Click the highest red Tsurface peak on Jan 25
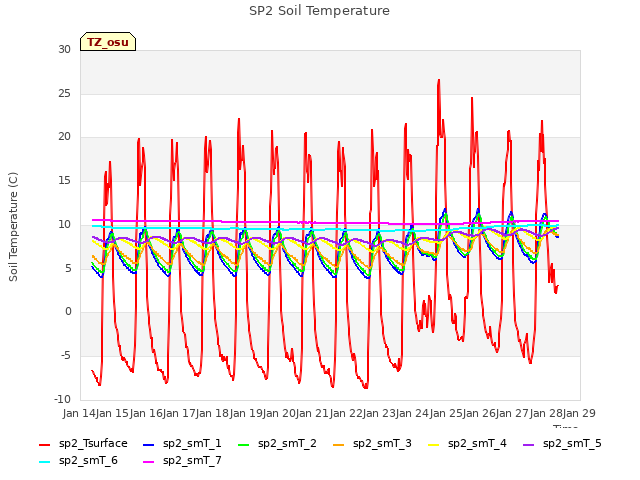The height and width of the screenshot is (480, 640). tap(439, 80)
